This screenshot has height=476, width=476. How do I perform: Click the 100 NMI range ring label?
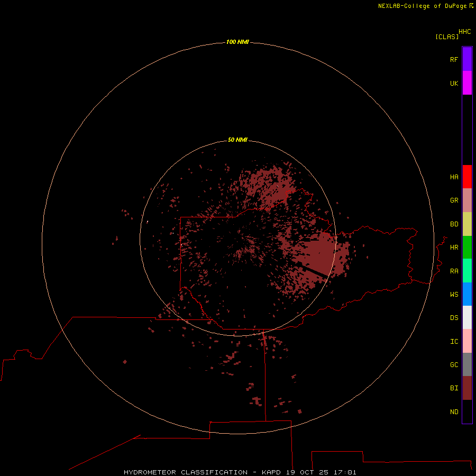pos(237,42)
